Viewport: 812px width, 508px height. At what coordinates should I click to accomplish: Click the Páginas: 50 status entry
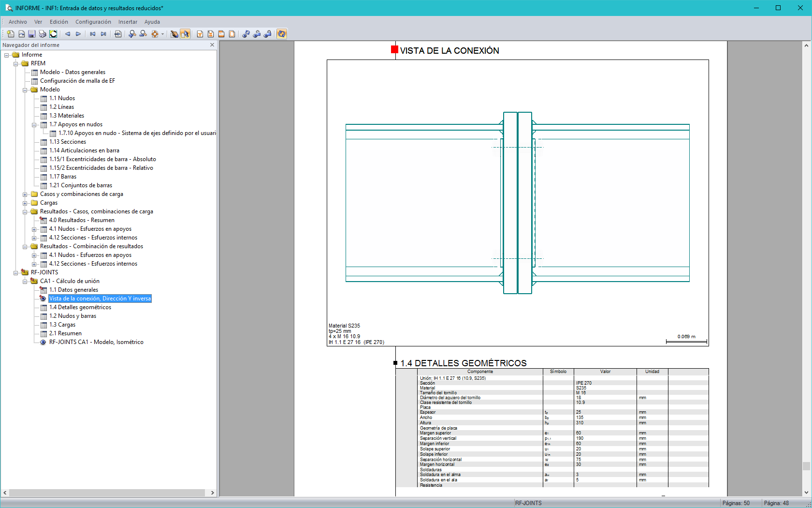[x=736, y=503]
